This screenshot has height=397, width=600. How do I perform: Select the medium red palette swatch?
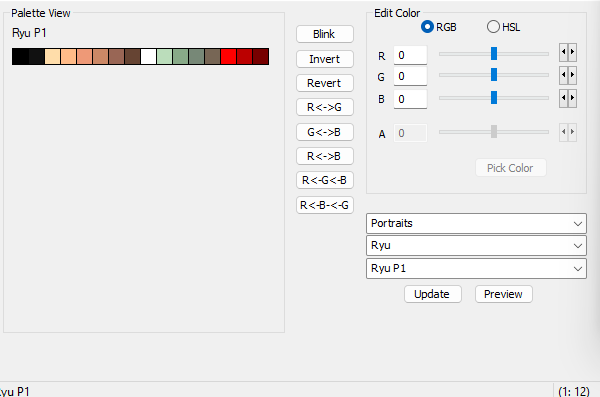[x=245, y=57]
